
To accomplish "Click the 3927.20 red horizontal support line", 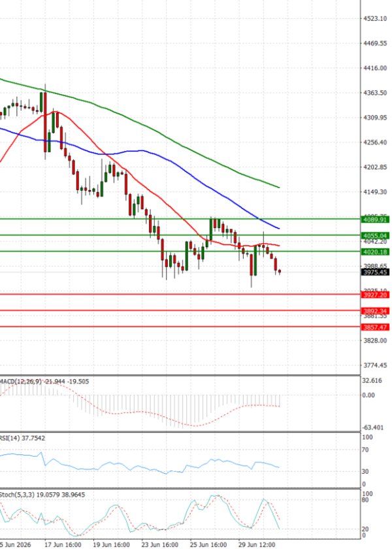I will (180, 294).
